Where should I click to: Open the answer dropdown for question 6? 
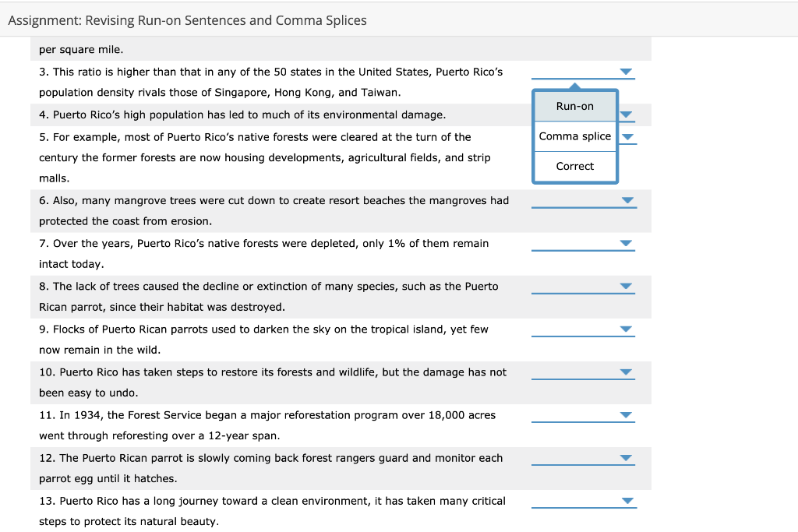pos(627,200)
